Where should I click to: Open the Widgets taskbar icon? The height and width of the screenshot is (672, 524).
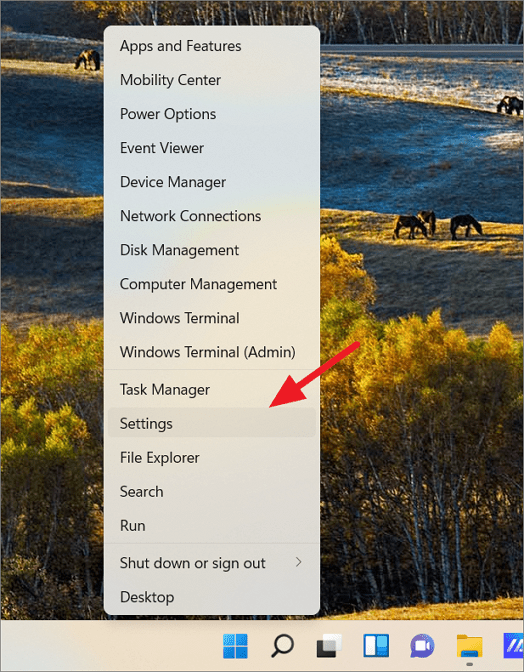[376, 646]
